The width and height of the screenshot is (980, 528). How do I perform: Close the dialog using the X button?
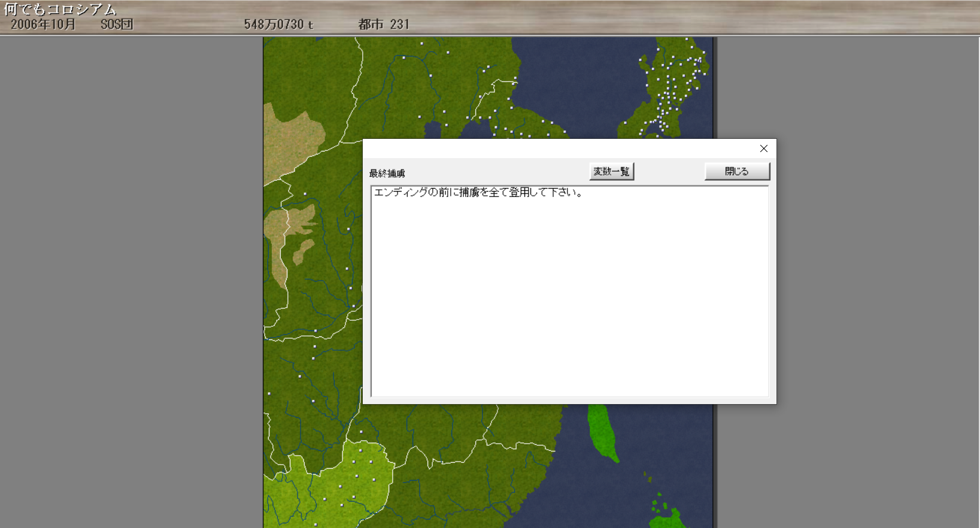(x=763, y=148)
